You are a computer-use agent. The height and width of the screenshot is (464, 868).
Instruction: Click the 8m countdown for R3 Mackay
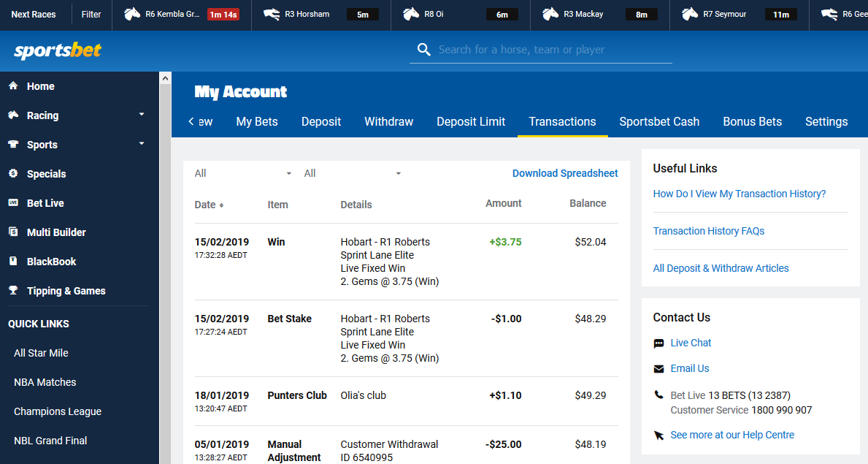(642, 15)
